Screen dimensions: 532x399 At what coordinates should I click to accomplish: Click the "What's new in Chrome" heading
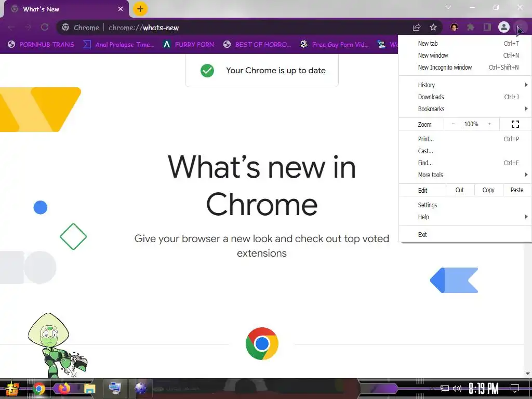tap(262, 185)
